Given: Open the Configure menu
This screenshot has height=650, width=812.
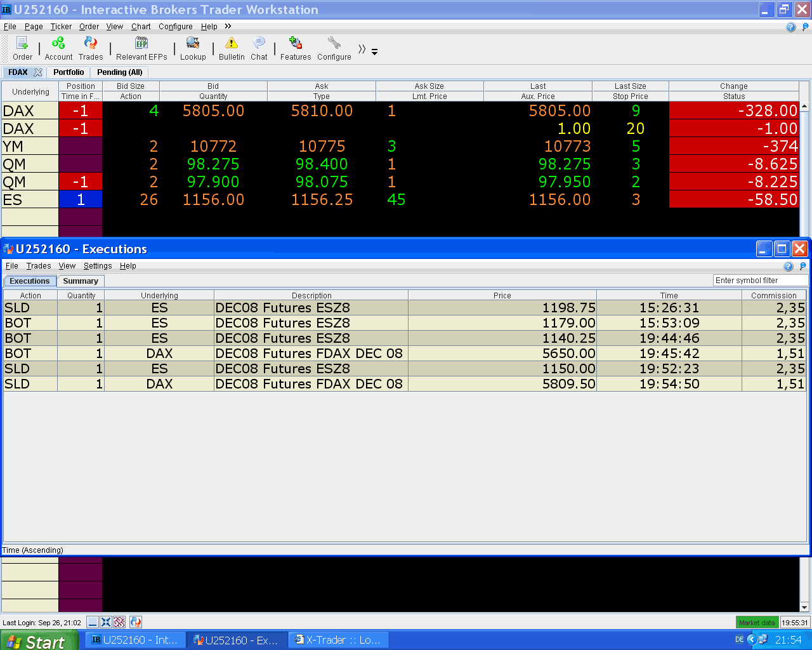Looking at the screenshot, I should coord(176,27).
